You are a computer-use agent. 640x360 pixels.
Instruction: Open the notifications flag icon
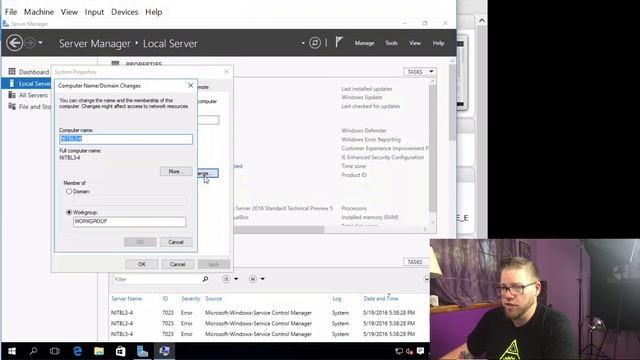click(339, 42)
